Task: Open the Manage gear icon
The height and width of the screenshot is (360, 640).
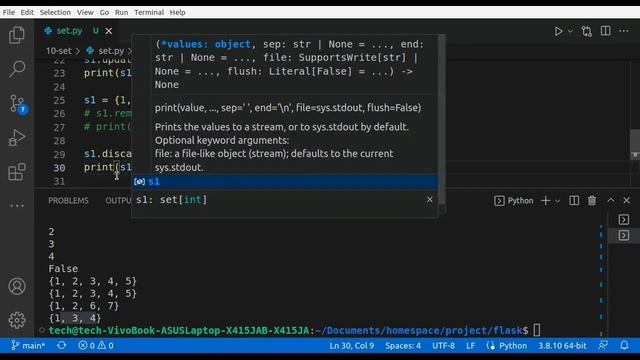Action: [17, 320]
